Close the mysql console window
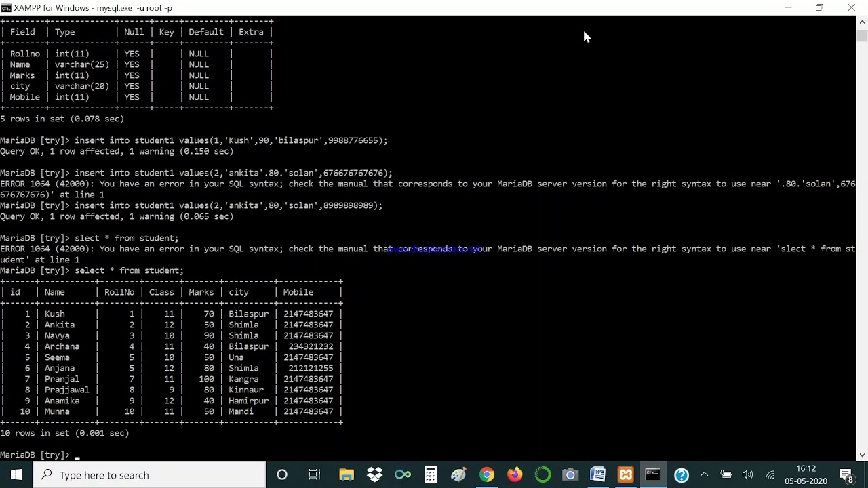The height and width of the screenshot is (488, 868). (x=851, y=7)
